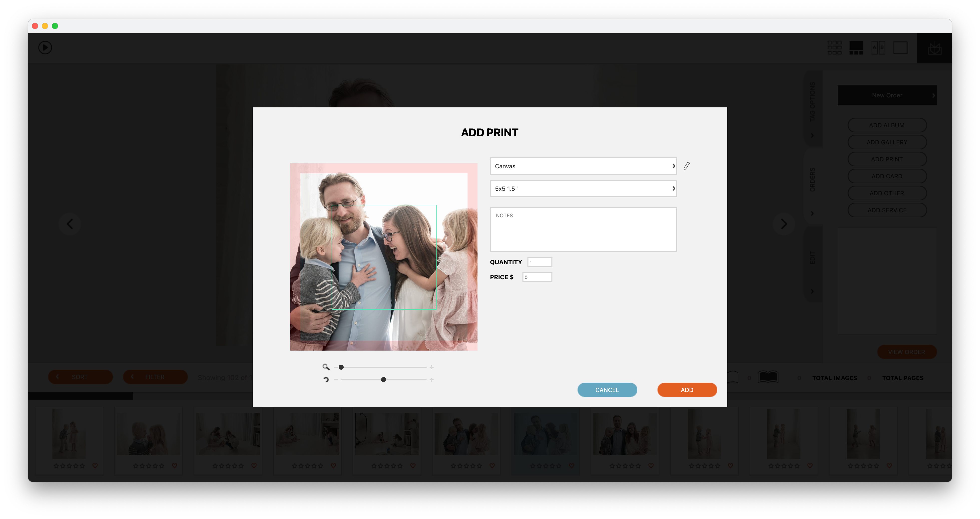Go to the next image arrow

pyautogui.click(x=784, y=224)
